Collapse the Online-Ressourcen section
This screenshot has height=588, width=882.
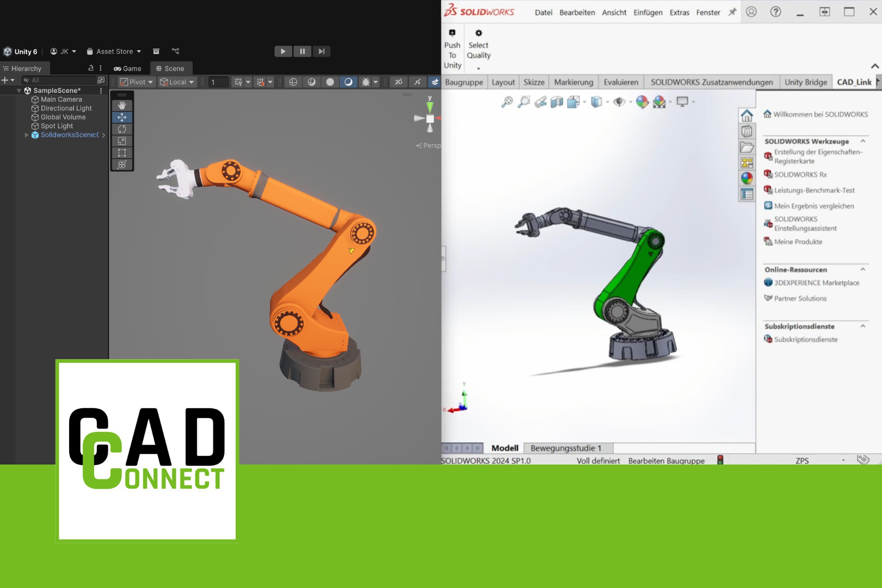click(x=863, y=270)
